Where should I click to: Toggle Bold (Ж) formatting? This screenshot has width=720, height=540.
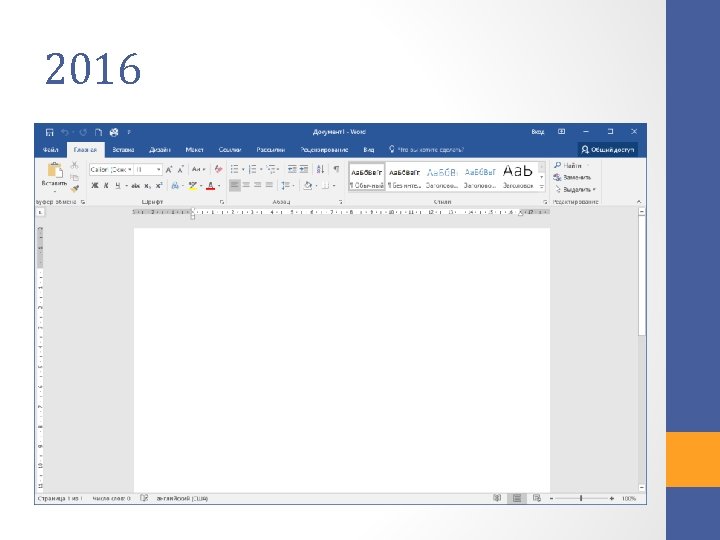95,186
